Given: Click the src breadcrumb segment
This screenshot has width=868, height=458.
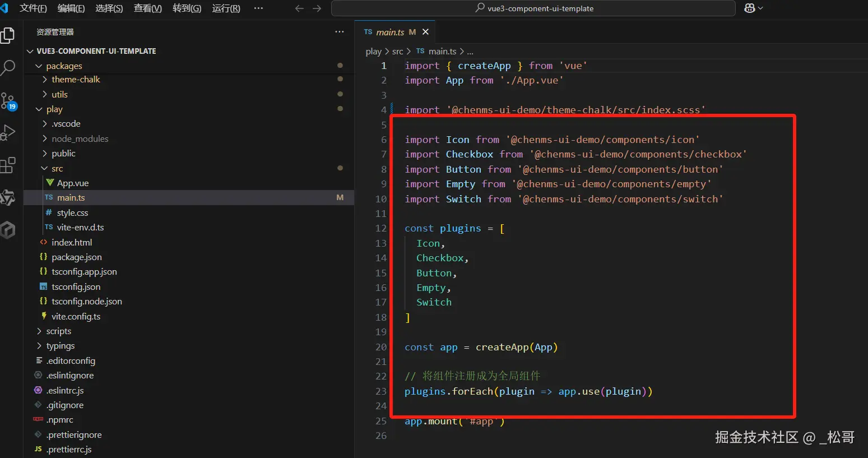Looking at the screenshot, I should pos(397,52).
